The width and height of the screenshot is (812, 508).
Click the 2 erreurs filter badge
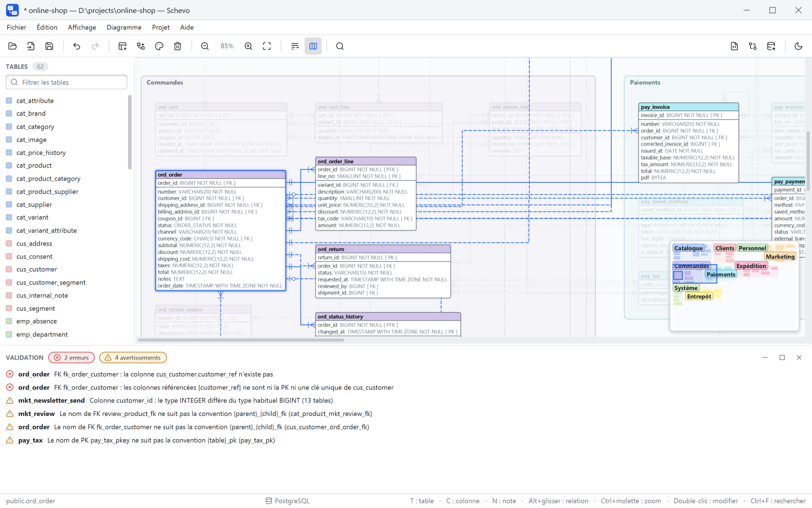pyautogui.click(x=72, y=358)
